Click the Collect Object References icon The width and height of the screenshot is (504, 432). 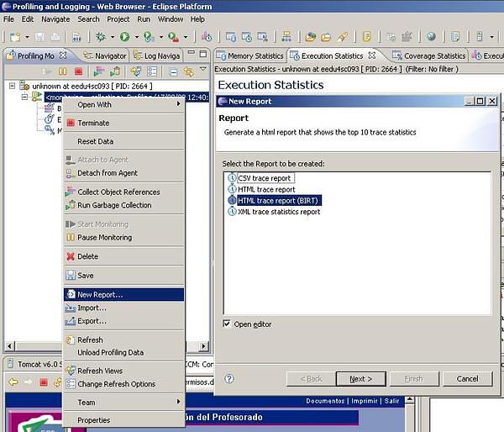point(71,192)
